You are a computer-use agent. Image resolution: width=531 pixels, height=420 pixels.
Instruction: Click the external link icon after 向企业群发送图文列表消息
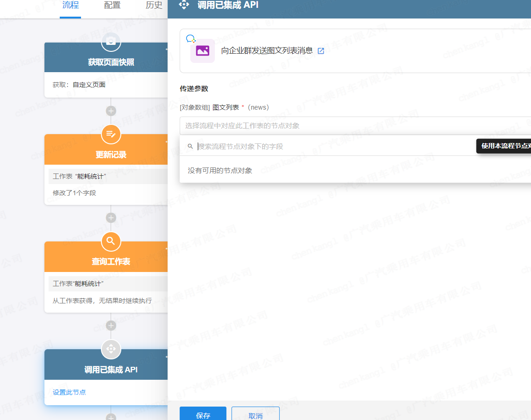click(321, 51)
